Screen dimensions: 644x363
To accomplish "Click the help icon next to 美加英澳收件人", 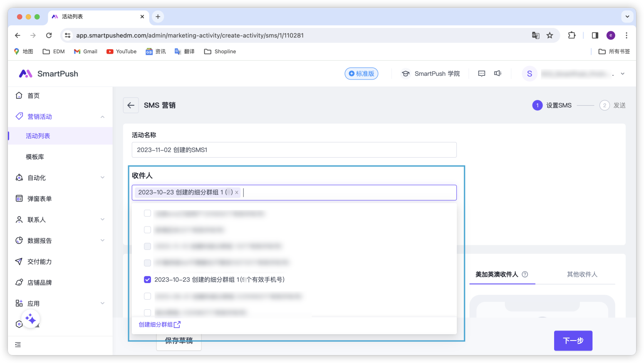I will click(525, 274).
